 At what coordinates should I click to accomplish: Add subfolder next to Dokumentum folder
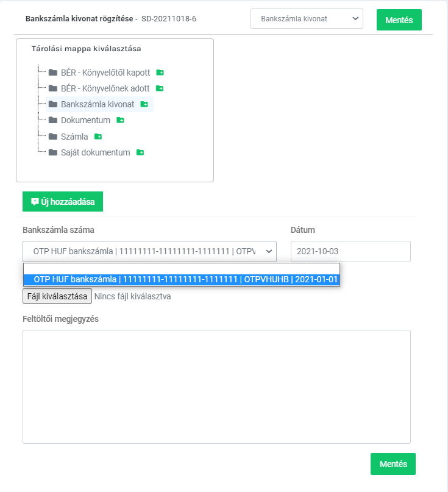(121, 120)
